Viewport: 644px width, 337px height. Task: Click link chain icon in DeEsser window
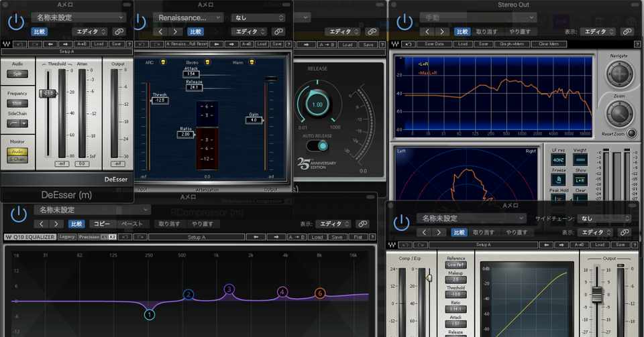coord(119,31)
